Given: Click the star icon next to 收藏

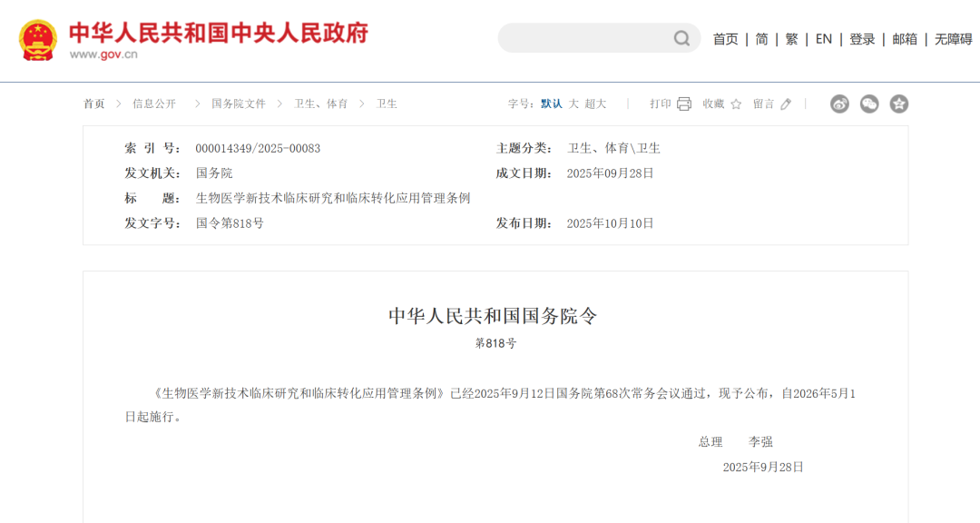Looking at the screenshot, I should pyautogui.click(x=737, y=104).
